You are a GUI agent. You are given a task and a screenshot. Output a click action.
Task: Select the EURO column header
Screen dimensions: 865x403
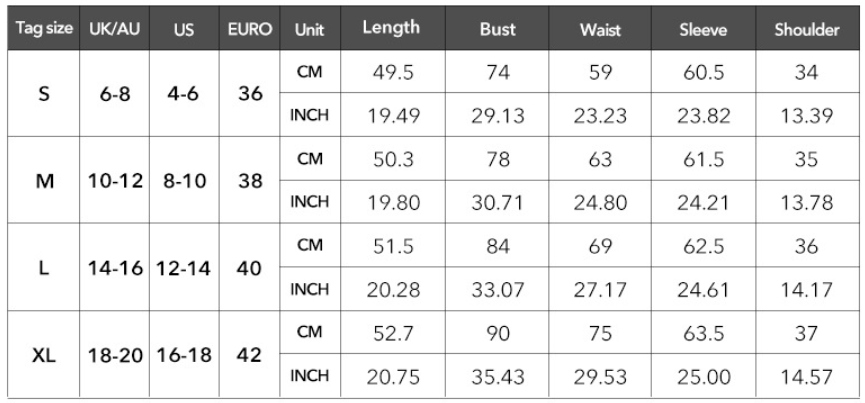249,28
